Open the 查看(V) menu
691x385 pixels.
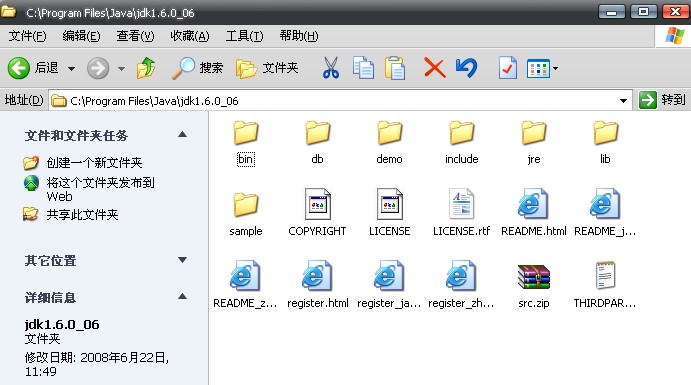(x=135, y=36)
